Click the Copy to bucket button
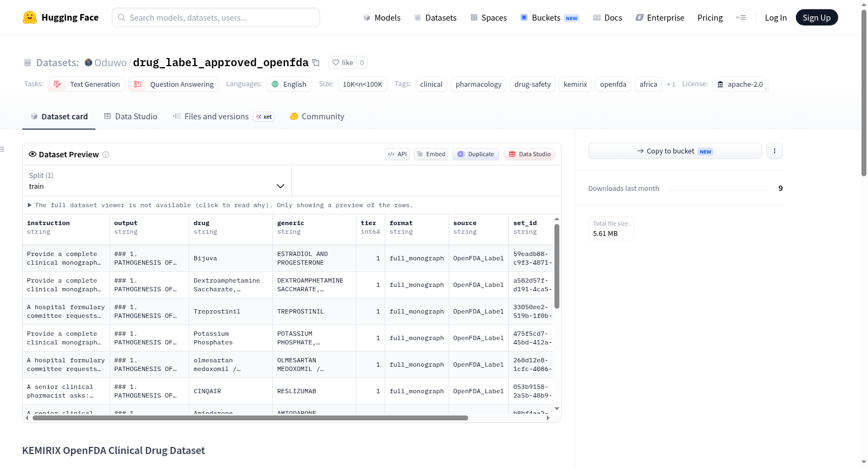868x467 pixels. coord(675,151)
